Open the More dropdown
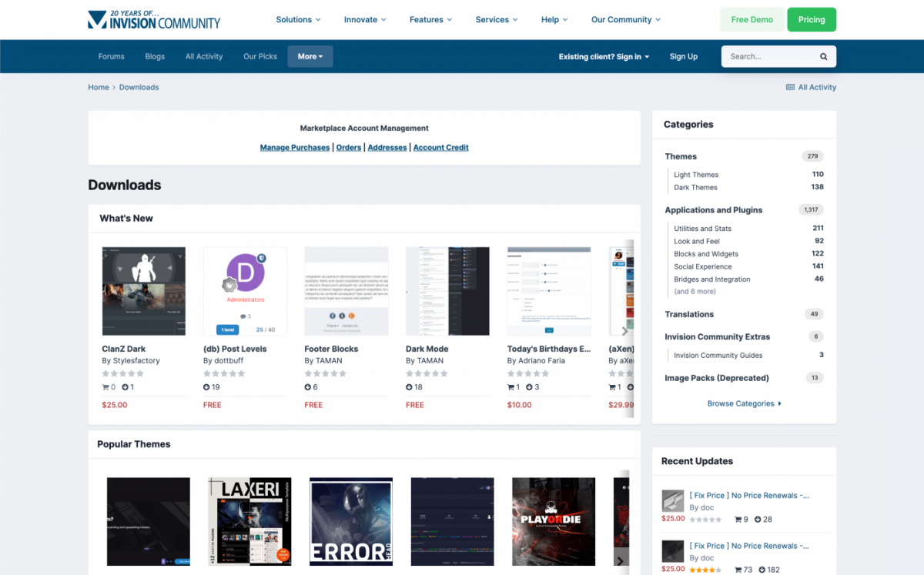This screenshot has width=924, height=575. point(310,56)
